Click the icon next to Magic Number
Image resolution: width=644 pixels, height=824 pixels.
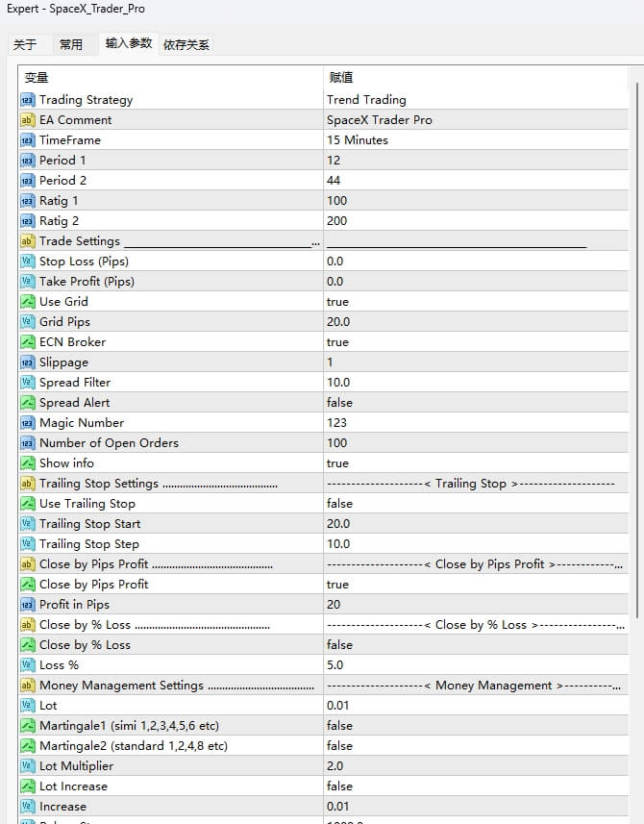click(27, 423)
